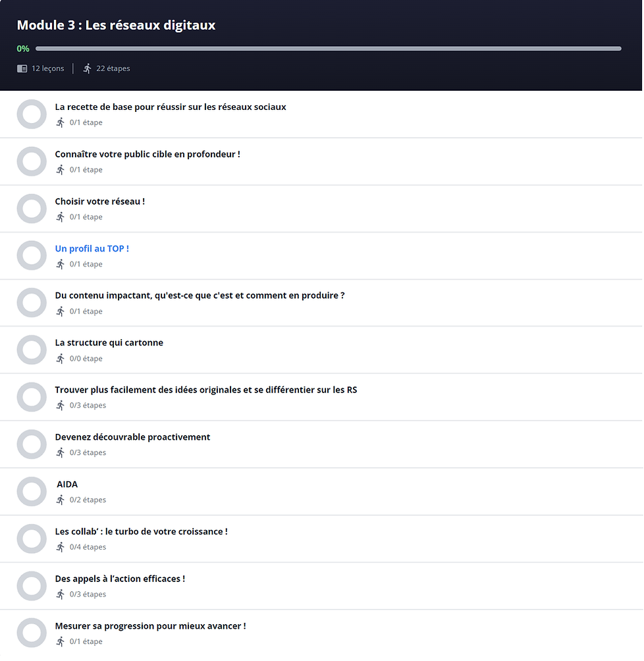Click the steps icon under Des appels à l'action efficaces
This screenshot has width=644, height=661.
pos(61,594)
